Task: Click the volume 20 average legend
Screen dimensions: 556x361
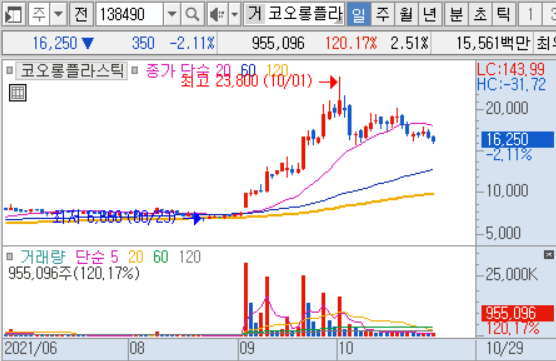Action: point(135,256)
